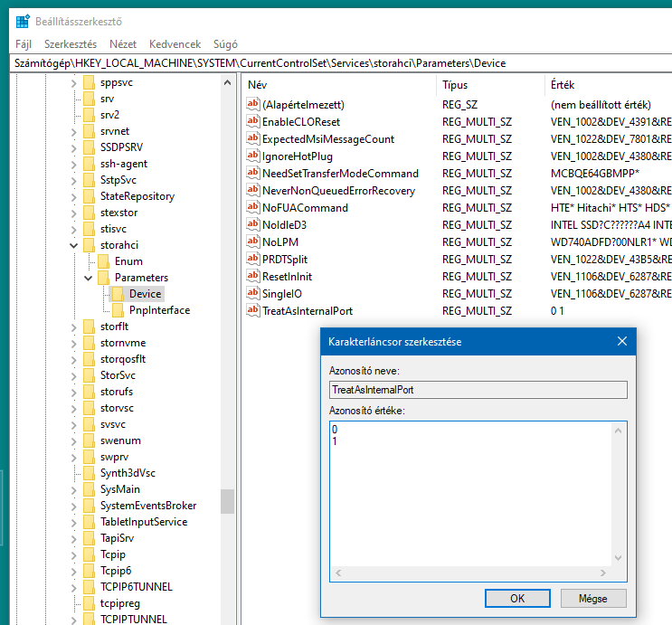
Task: Click the folder icon of PnpInterface key
Action: pyautogui.click(x=118, y=310)
